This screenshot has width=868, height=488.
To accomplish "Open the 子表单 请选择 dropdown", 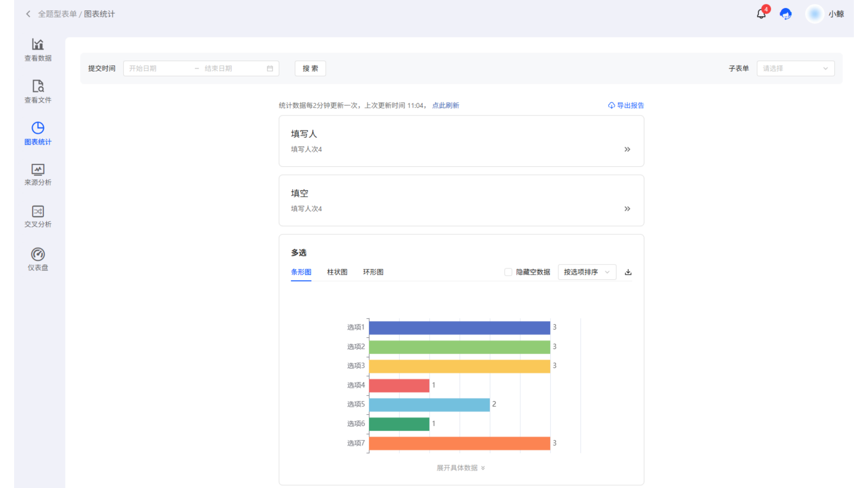I will [795, 68].
